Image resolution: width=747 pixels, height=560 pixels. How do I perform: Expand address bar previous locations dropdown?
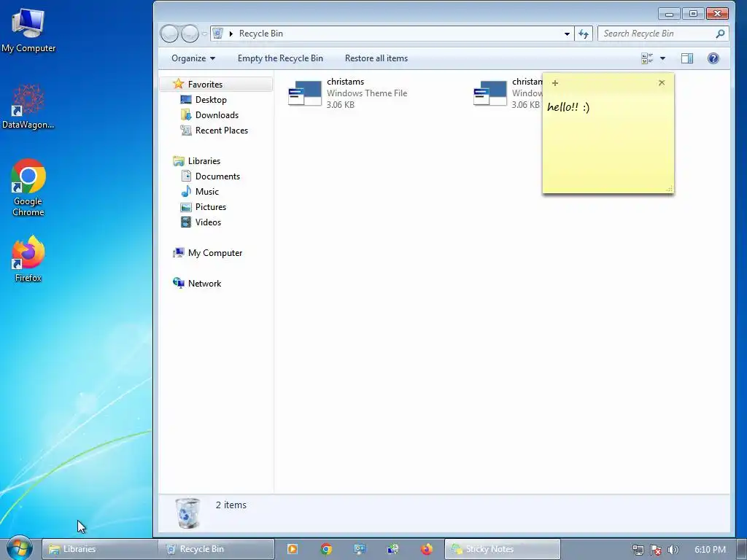567,34
